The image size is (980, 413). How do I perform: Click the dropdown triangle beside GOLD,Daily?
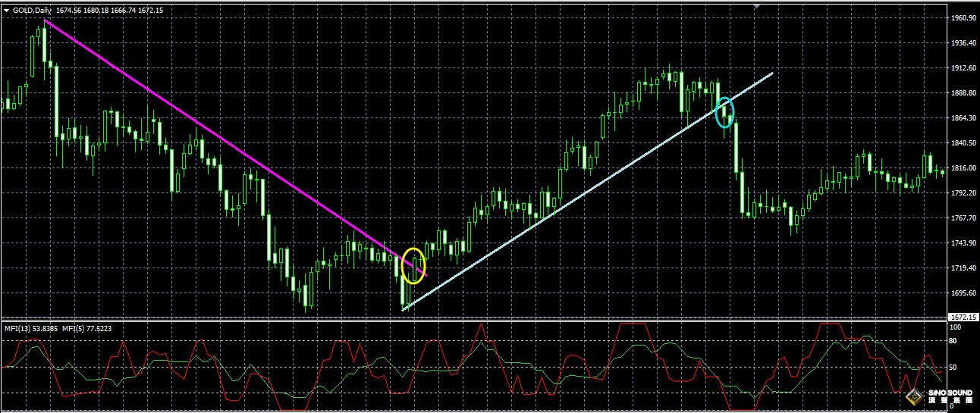pos(7,11)
